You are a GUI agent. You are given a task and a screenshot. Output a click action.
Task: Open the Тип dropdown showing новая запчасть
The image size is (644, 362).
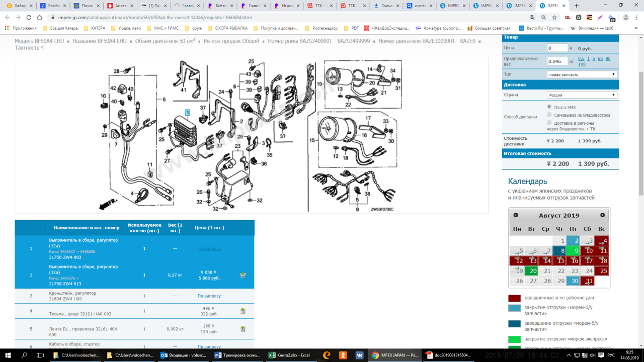[x=582, y=74]
